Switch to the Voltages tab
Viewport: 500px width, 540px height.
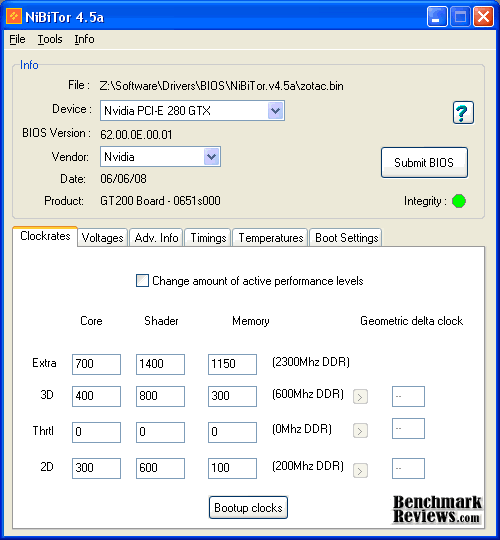pos(103,238)
